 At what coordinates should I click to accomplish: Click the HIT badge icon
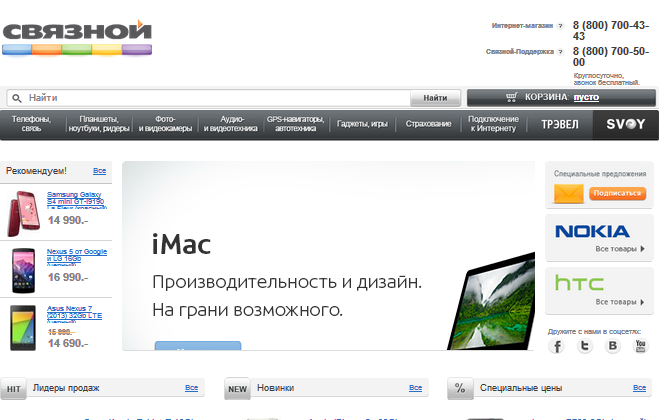(13, 389)
